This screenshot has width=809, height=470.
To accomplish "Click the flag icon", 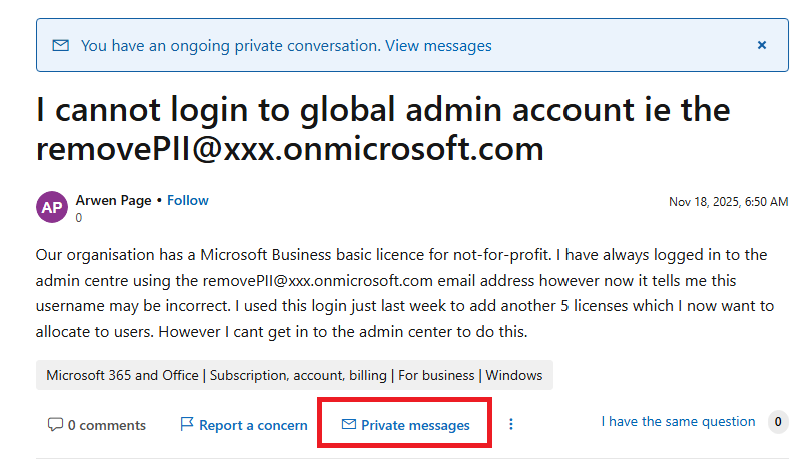I will coord(186,425).
